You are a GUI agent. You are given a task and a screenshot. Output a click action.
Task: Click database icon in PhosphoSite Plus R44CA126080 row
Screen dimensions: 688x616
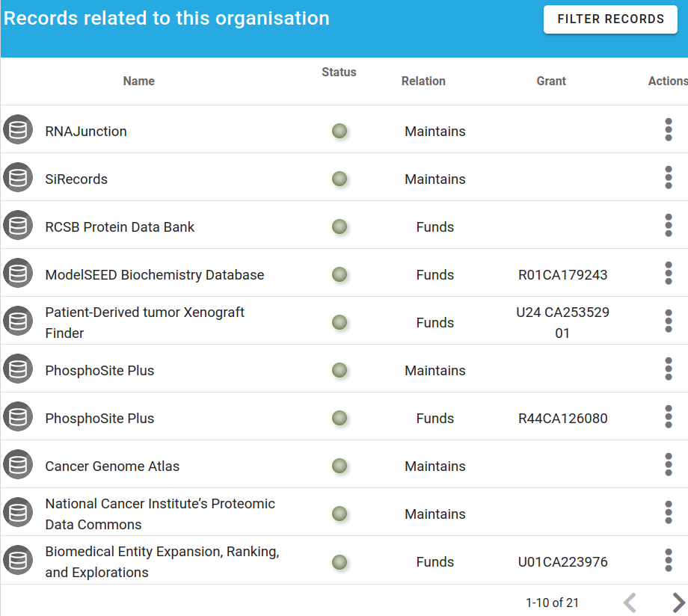(18, 416)
